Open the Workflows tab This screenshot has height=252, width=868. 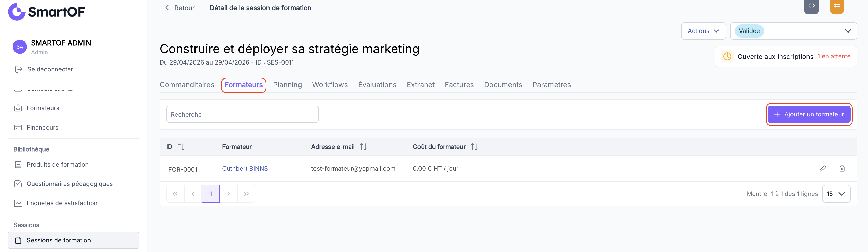[x=330, y=85]
